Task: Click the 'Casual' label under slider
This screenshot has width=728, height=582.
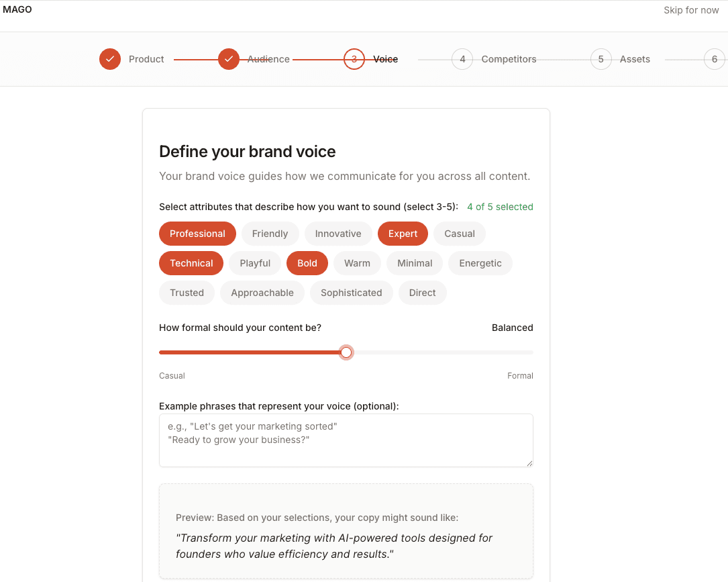Action: [x=172, y=376]
